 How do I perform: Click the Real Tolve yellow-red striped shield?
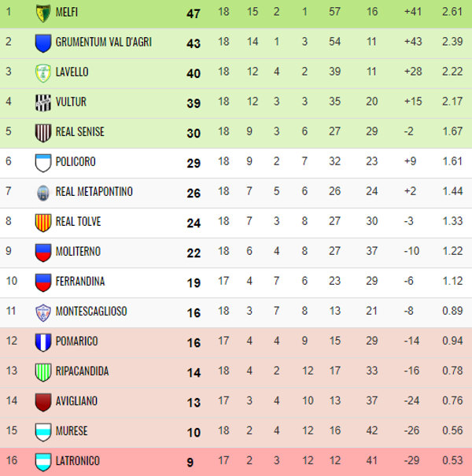[43, 223]
